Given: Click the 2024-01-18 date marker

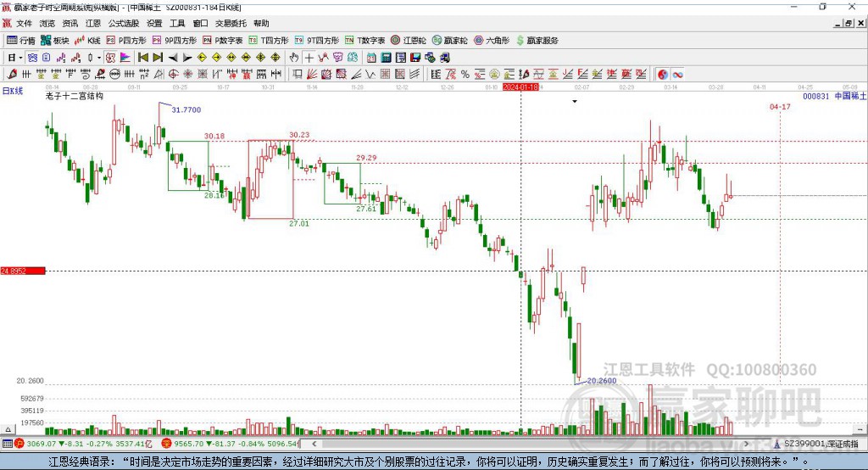Looking at the screenshot, I should [521, 87].
